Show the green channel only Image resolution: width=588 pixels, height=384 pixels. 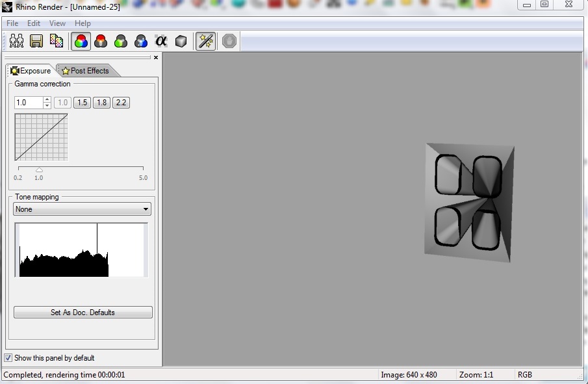(x=121, y=41)
